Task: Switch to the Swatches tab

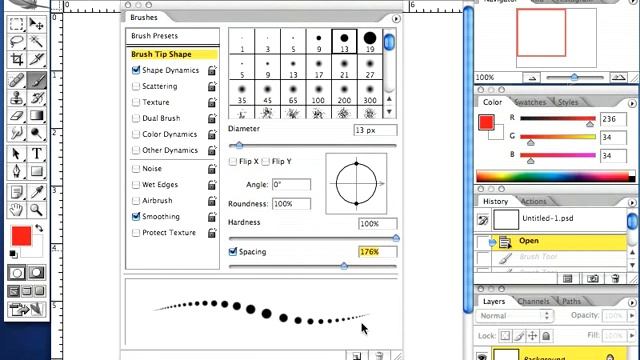Action: 530,102
